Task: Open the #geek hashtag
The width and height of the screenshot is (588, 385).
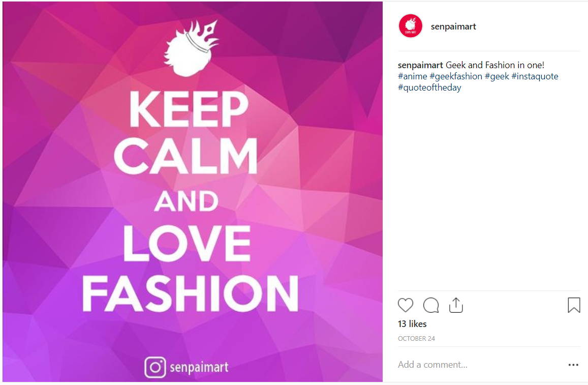Action: (497, 76)
